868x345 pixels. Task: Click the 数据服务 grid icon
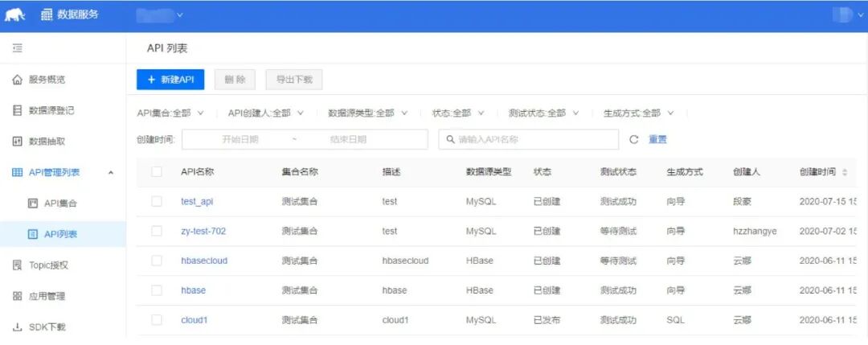[47, 15]
